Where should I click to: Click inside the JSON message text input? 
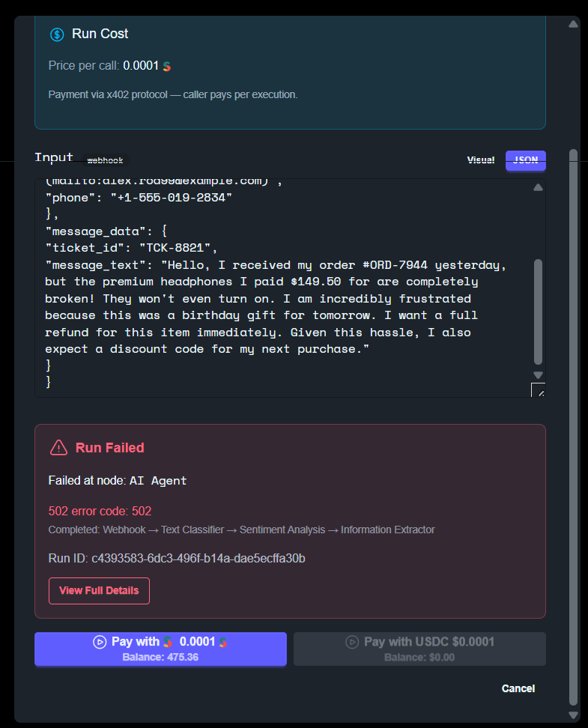(x=283, y=288)
